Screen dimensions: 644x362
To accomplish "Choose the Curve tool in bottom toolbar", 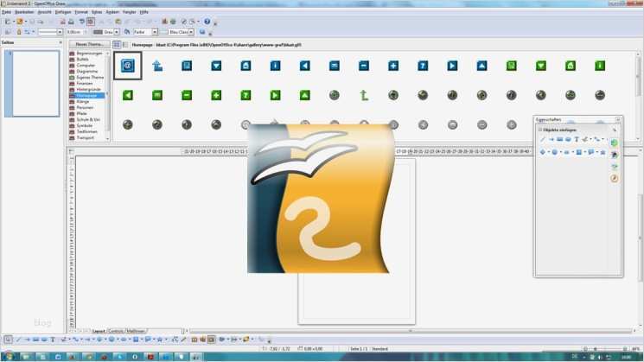I will (63, 340).
